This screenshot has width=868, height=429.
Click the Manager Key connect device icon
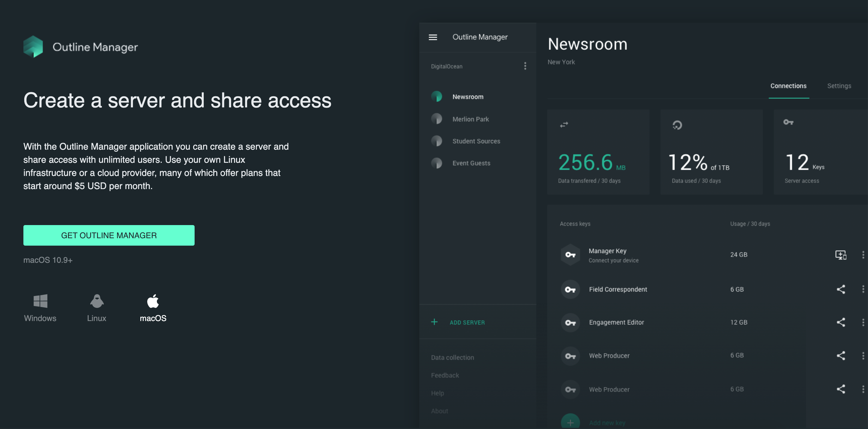click(841, 255)
